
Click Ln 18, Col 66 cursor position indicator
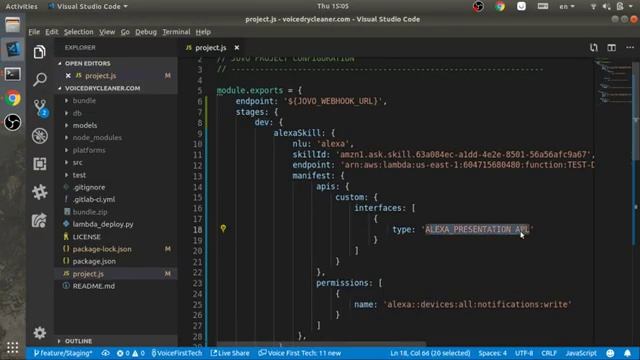(430, 353)
